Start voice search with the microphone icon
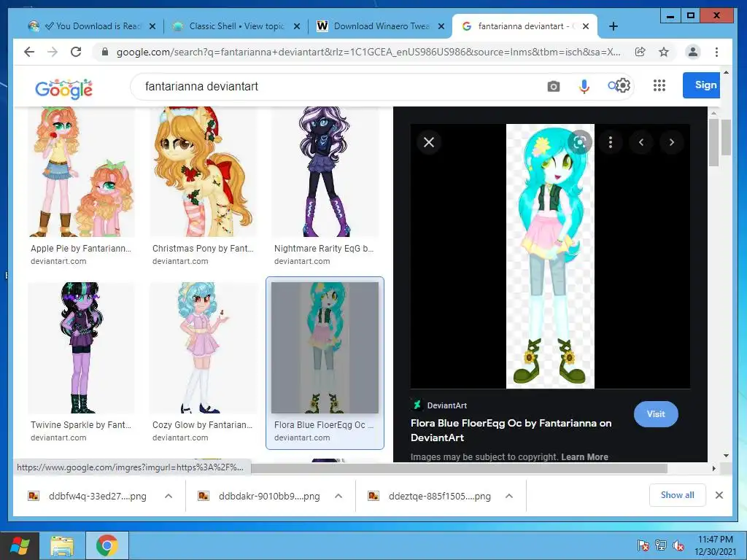 coord(584,86)
